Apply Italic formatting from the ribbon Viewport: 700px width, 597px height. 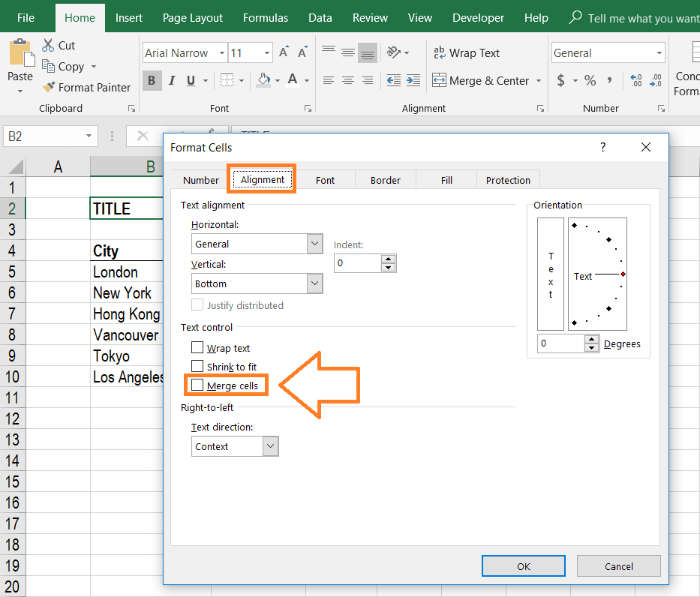(x=172, y=80)
